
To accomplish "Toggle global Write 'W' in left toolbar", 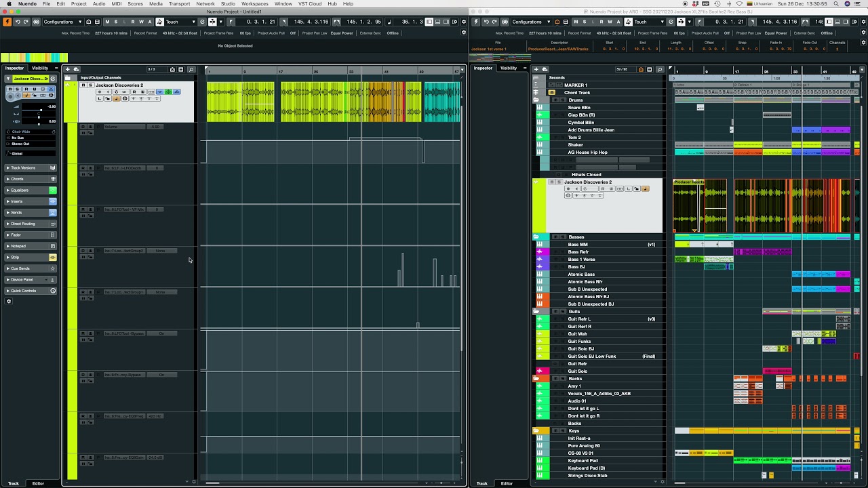I will point(142,22).
